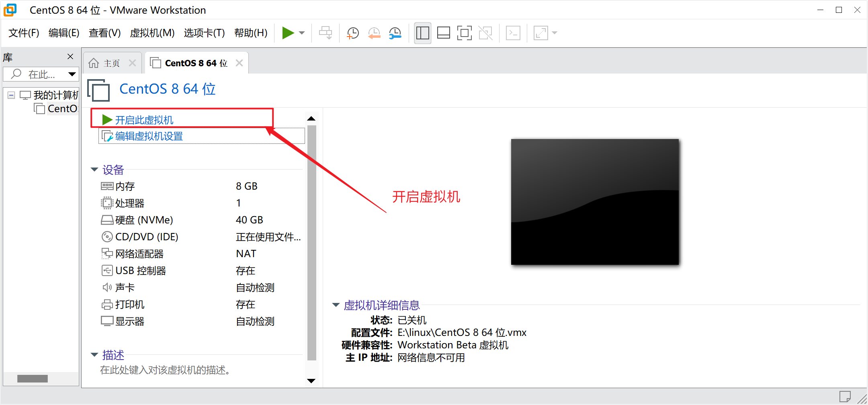Image resolution: width=868 pixels, height=405 pixels.
Task: Collapse the 虚拟机详细信息 section
Action: [336, 305]
